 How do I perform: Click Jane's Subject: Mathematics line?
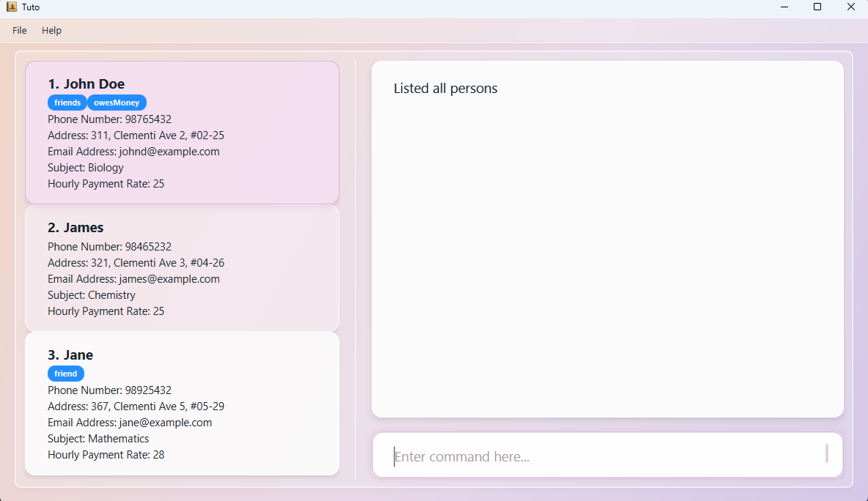[x=98, y=439]
